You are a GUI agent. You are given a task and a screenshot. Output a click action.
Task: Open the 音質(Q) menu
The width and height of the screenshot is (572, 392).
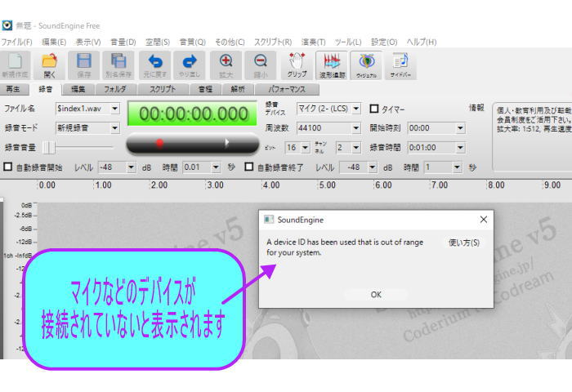193,42
